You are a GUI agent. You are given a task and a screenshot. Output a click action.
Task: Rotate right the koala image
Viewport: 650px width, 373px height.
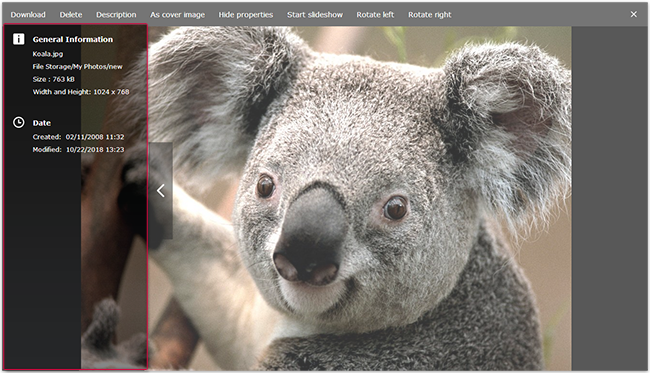pos(429,15)
